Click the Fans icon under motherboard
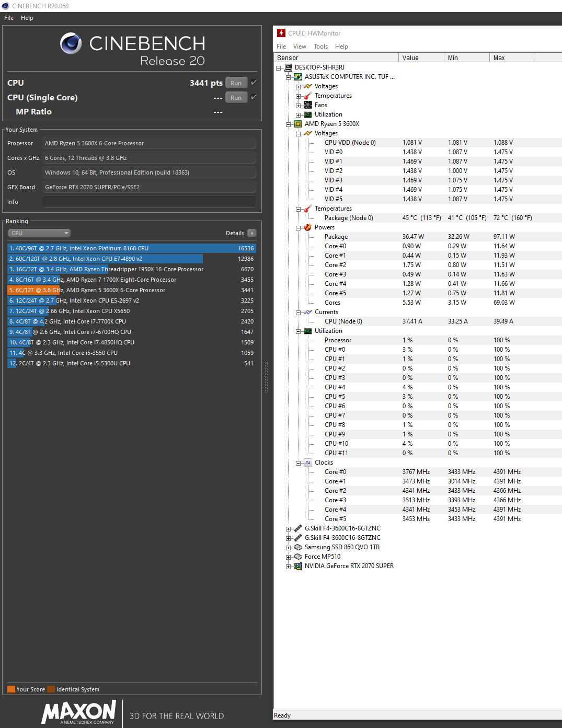This screenshot has height=728, width=562. tap(308, 105)
